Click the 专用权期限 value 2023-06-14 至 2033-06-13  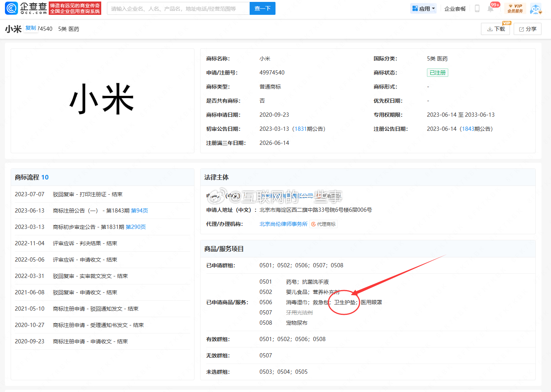tap(461, 115)
